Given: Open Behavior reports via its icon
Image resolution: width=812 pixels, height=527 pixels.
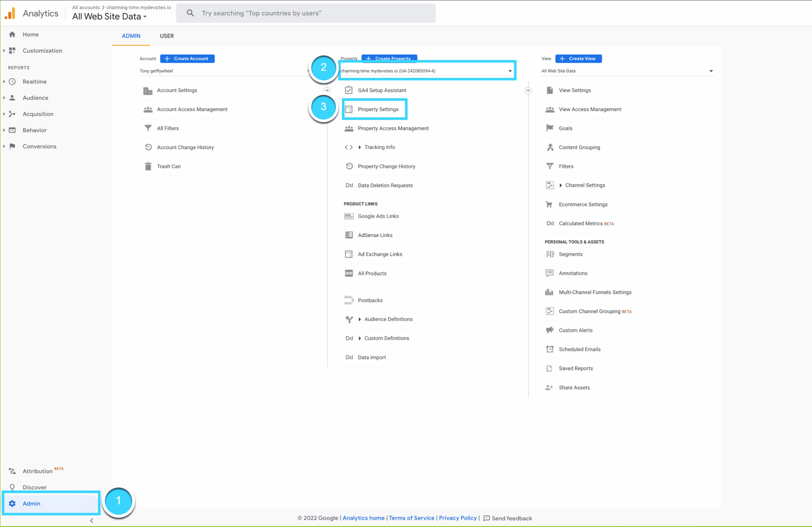Looking at the screenshot, I should (12, 130).
